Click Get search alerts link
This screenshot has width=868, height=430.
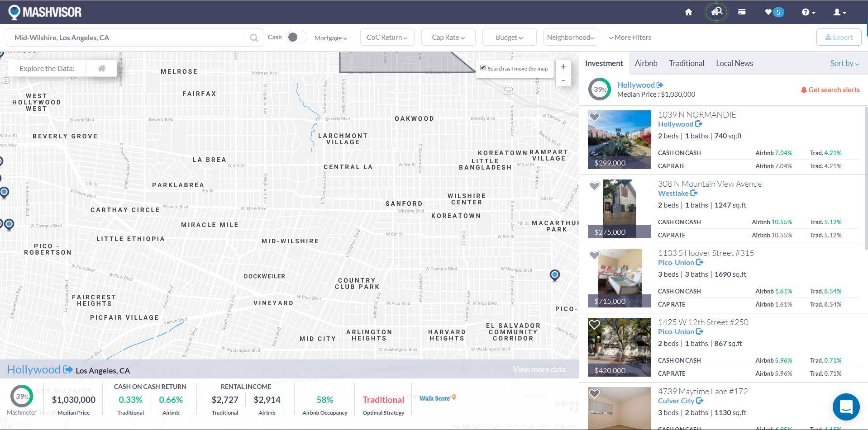pyautogui.click(x=830, y=90)
